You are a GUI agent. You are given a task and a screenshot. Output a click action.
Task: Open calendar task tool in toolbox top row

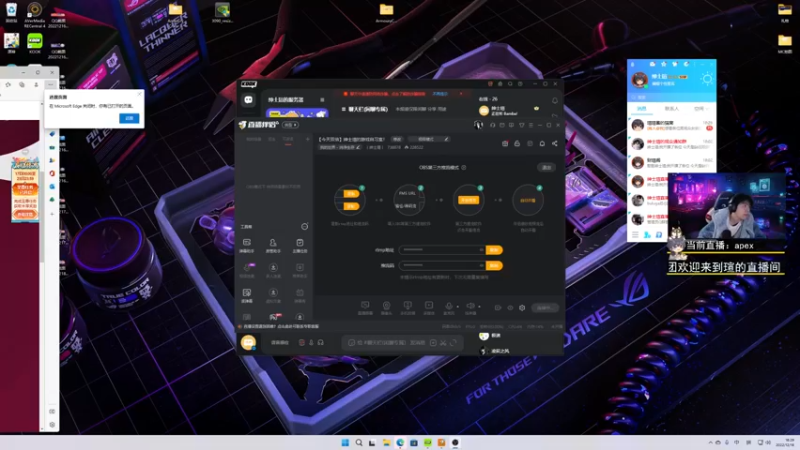[x=299, y=245]
